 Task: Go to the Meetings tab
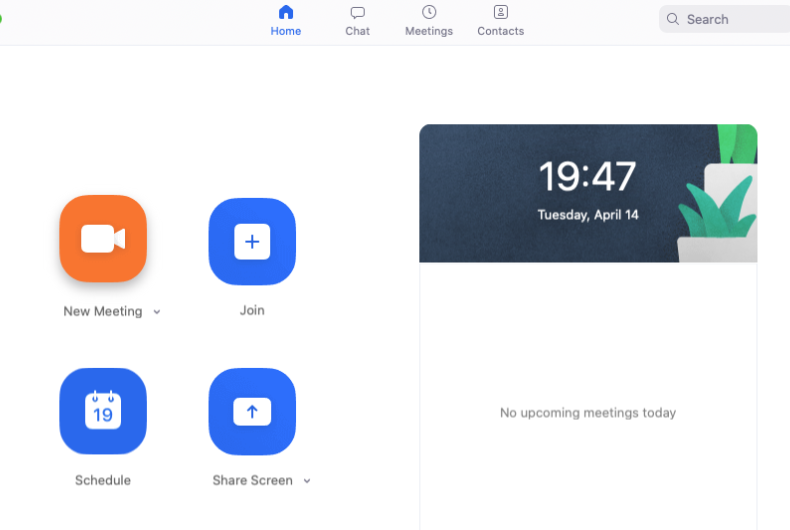[429, 21]
